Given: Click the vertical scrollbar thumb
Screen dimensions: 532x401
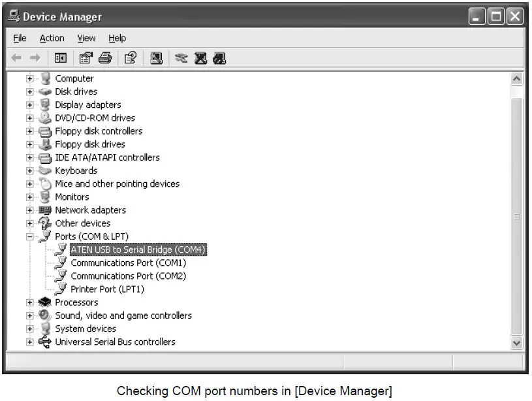Looking at the screenshot, I should (517, 216).
